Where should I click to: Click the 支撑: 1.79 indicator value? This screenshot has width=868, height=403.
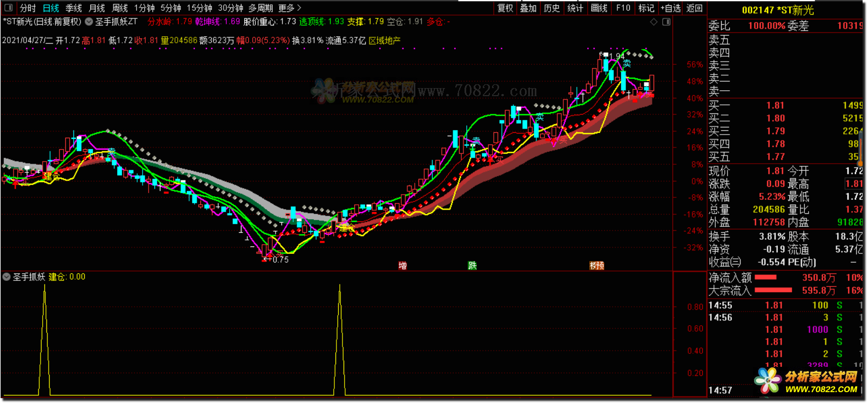(365, 22)
